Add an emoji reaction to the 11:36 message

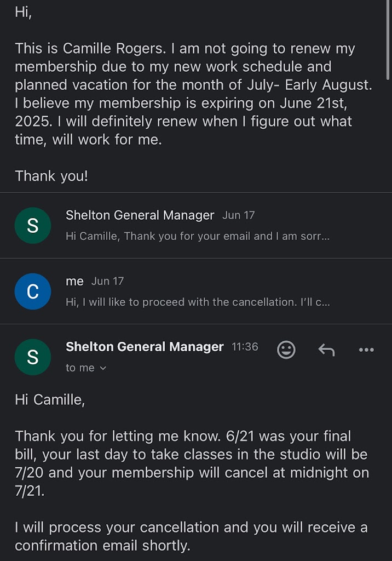[286, 350]
